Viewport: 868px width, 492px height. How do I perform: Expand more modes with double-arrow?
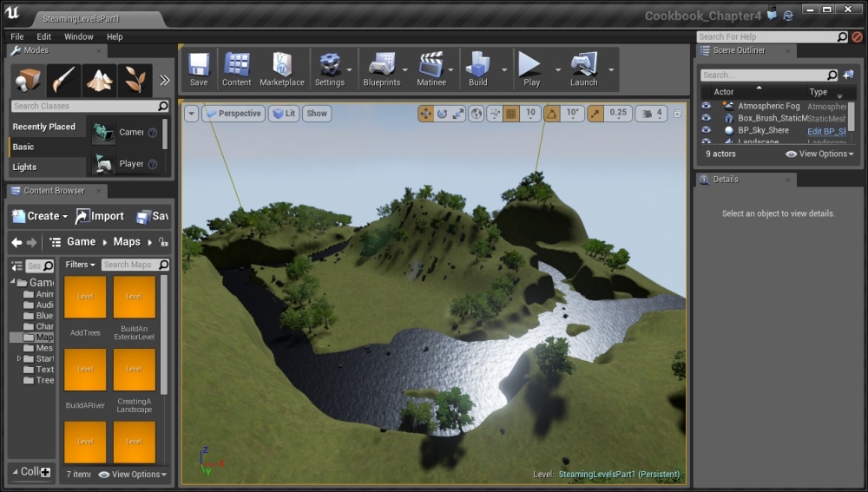(x=164, y=80)
